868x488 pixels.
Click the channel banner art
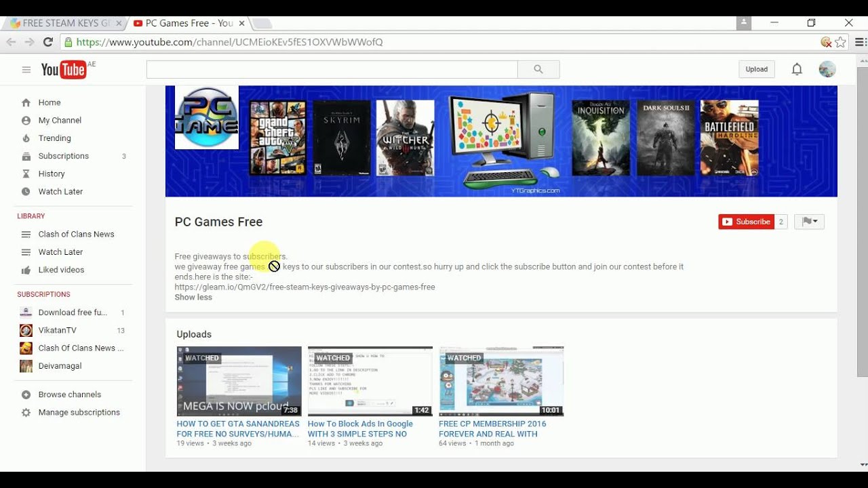tap(501, 141)
